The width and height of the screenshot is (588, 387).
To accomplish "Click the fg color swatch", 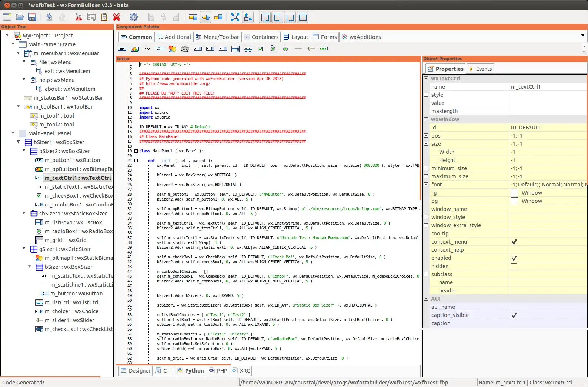I will point(514,193).
